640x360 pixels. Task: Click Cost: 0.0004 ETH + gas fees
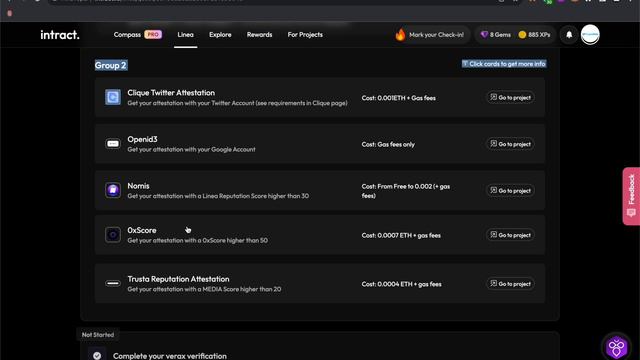click(401, 284)
